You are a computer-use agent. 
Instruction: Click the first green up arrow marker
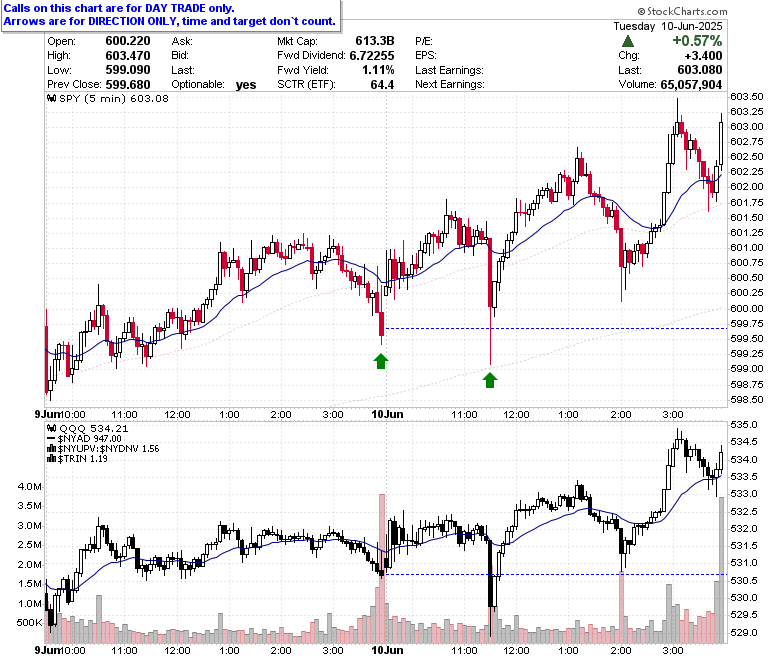coord(381,361)
